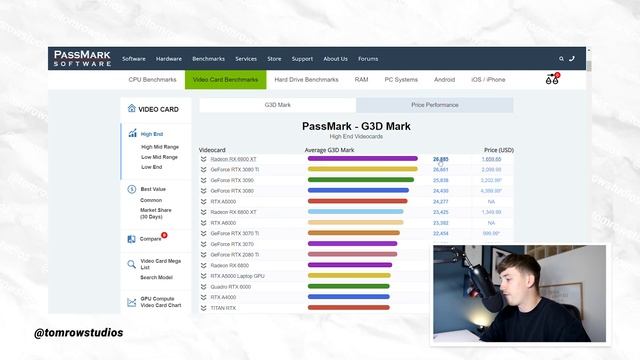The image size is (640, 360).
Task: Expand the Quadro RTX 6000 row
Action: click(203, 287)
